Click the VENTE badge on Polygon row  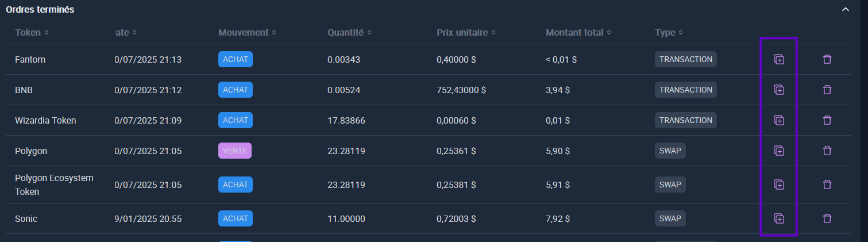click(x=234, y=151)
